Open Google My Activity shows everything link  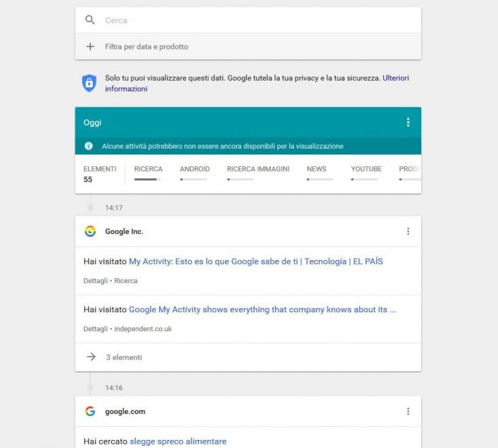(x=262, y=310)
